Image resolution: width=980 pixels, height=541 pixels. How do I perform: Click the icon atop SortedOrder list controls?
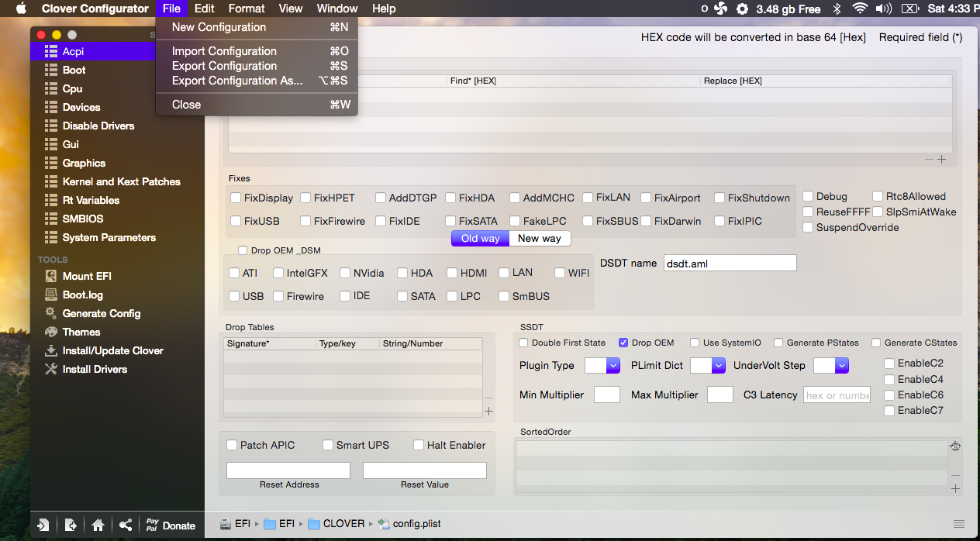pos(956,446)
